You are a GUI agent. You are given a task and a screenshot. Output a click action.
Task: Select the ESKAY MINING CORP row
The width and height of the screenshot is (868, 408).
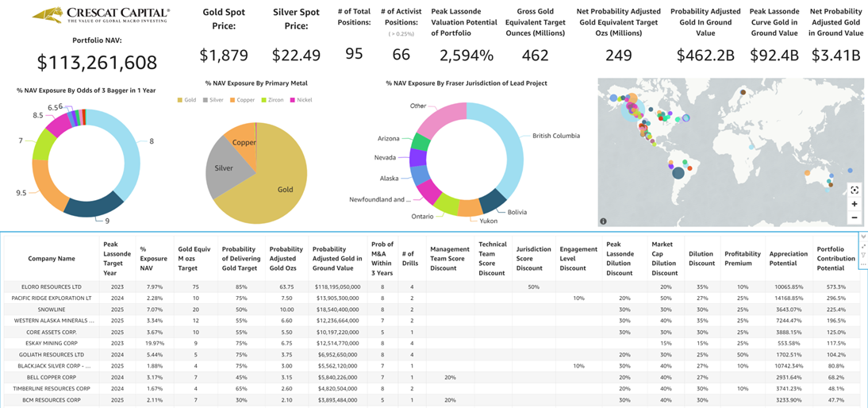click(x=432, y=343)
